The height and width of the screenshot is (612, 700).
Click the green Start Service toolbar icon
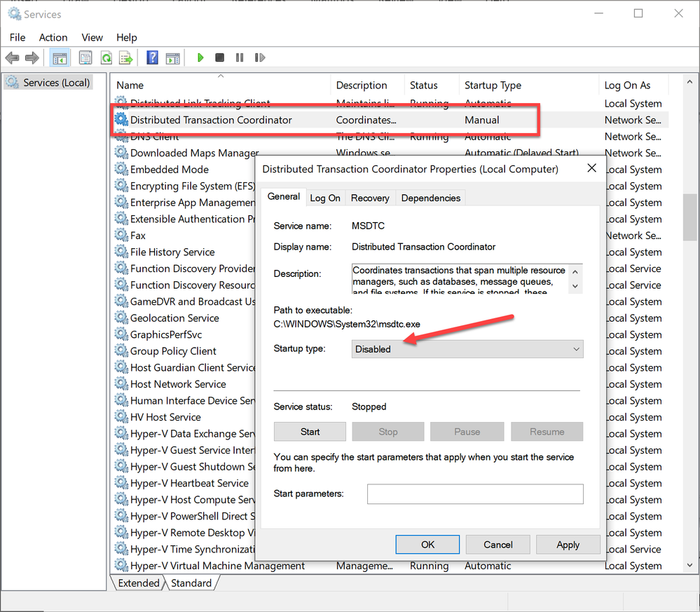[200, 57]
